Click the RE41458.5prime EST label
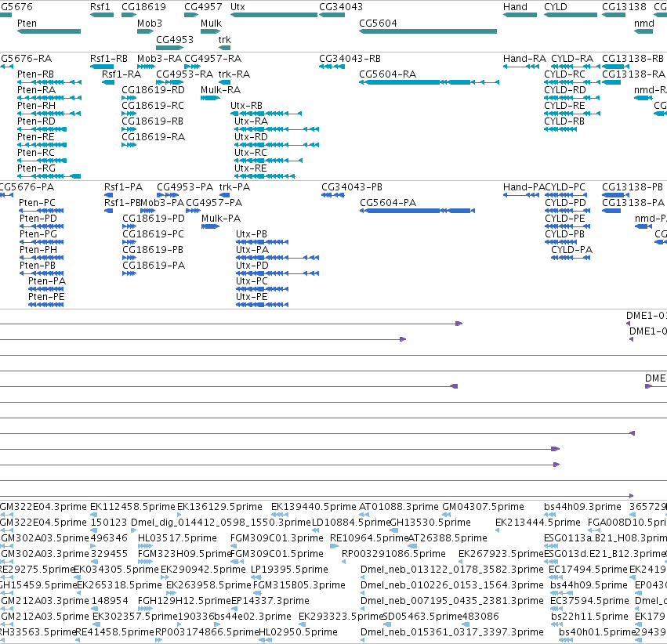 click(114, 632)
